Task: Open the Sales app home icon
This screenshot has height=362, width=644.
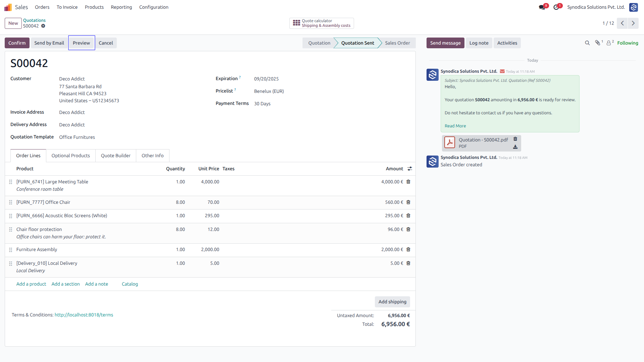Action: pyautogui.click(x=8, y=7)
